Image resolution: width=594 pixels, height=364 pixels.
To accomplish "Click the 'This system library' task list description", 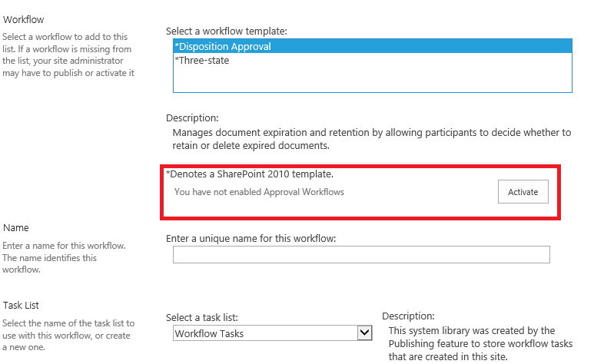I will point(480,343).
